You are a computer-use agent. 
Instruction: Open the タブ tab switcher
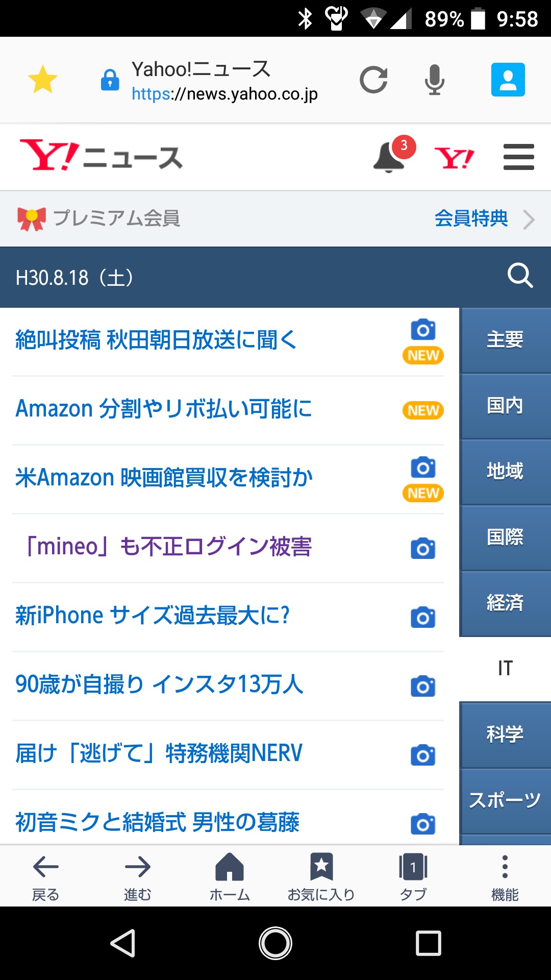[413, 876]
